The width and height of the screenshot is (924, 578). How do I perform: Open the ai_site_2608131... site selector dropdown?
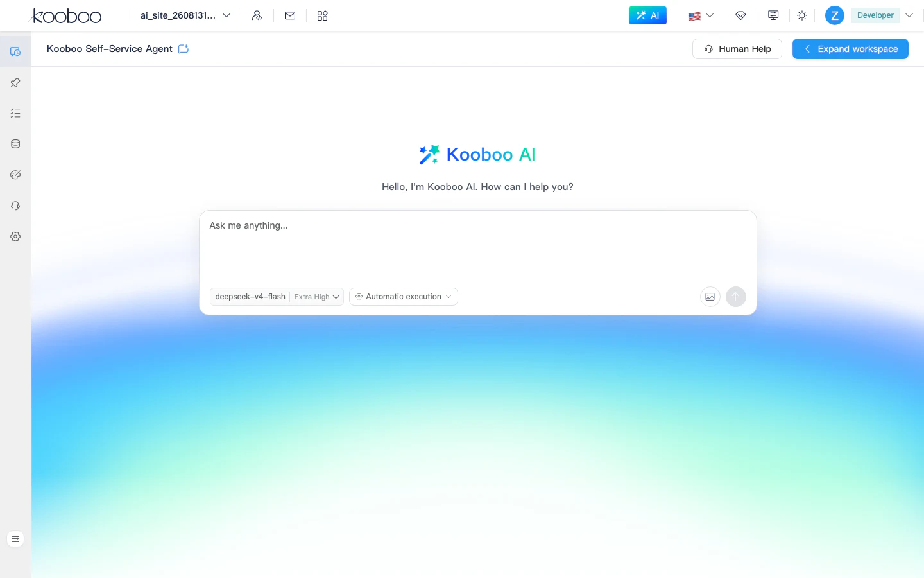[185, 15]
